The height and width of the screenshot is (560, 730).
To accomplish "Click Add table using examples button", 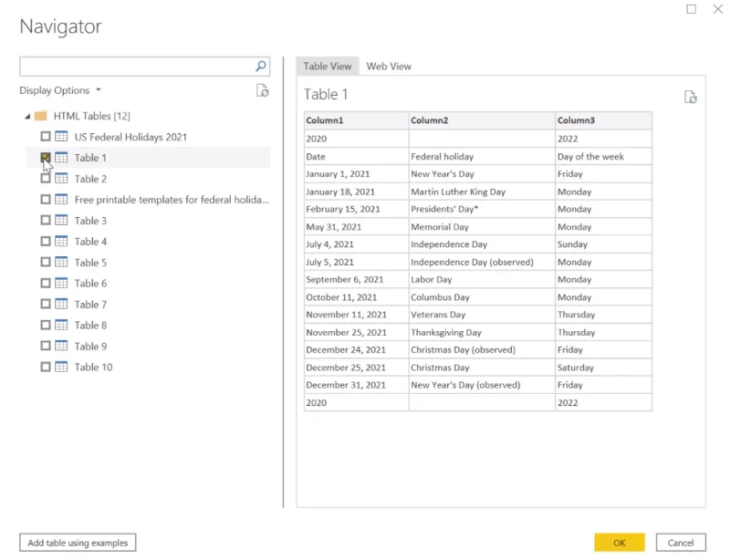I will (78, 543).
